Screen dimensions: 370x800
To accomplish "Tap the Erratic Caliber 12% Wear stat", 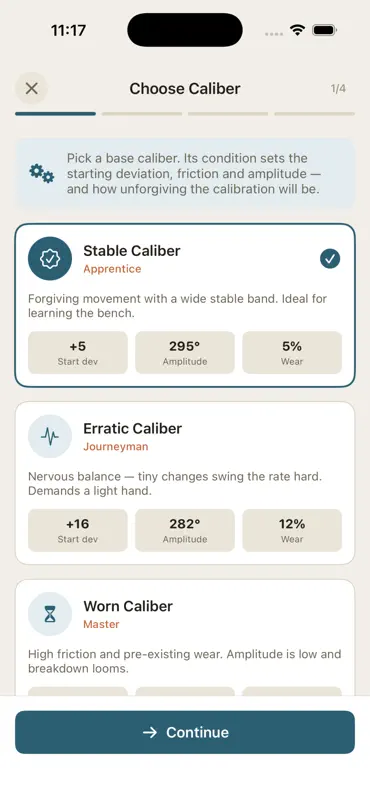I will coord(292,530).
